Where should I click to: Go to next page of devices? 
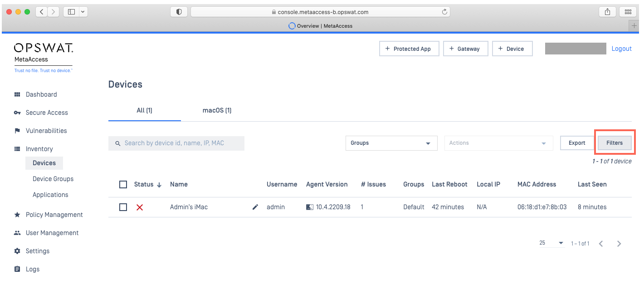(619, 244)
